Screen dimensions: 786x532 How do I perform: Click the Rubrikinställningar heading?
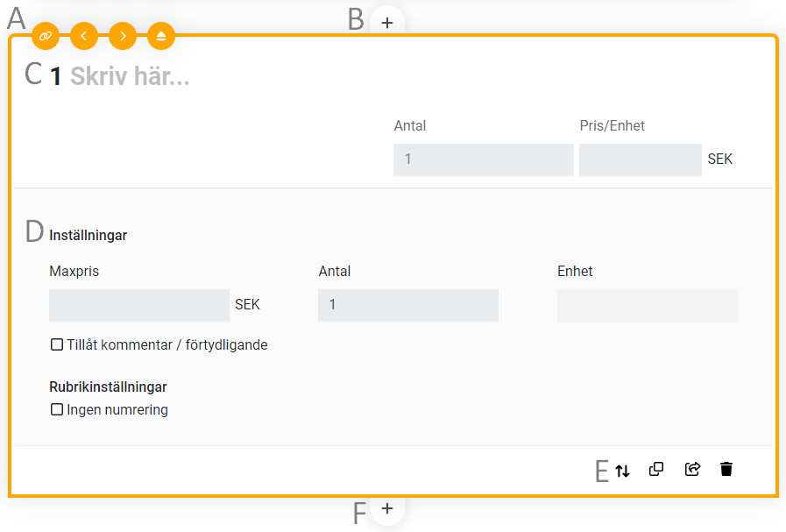pos(109,387)
